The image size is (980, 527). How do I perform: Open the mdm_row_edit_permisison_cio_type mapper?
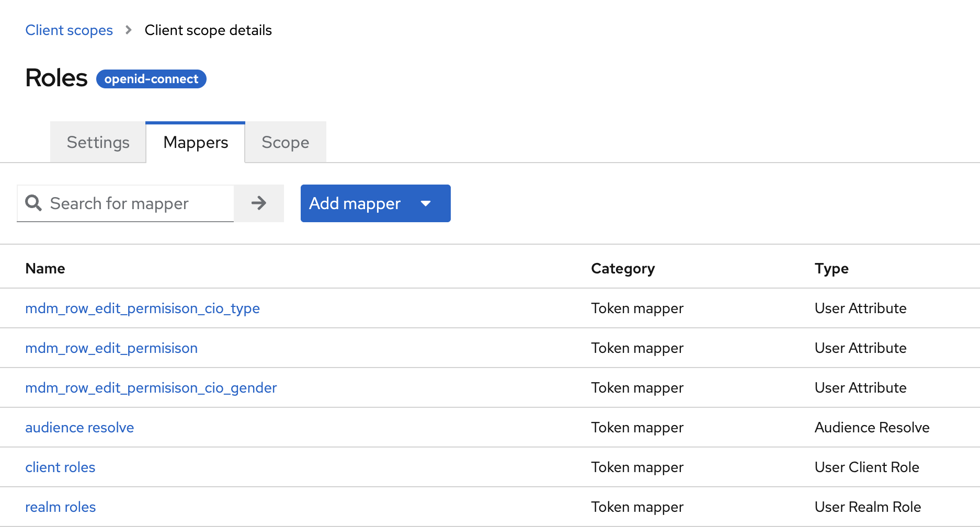142,308
